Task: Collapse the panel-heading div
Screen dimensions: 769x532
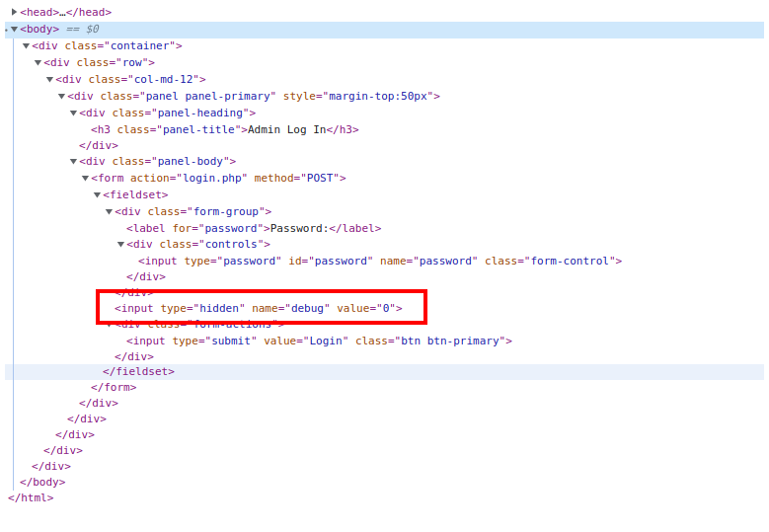Action: pyautogui.click(x=73, y=113)
